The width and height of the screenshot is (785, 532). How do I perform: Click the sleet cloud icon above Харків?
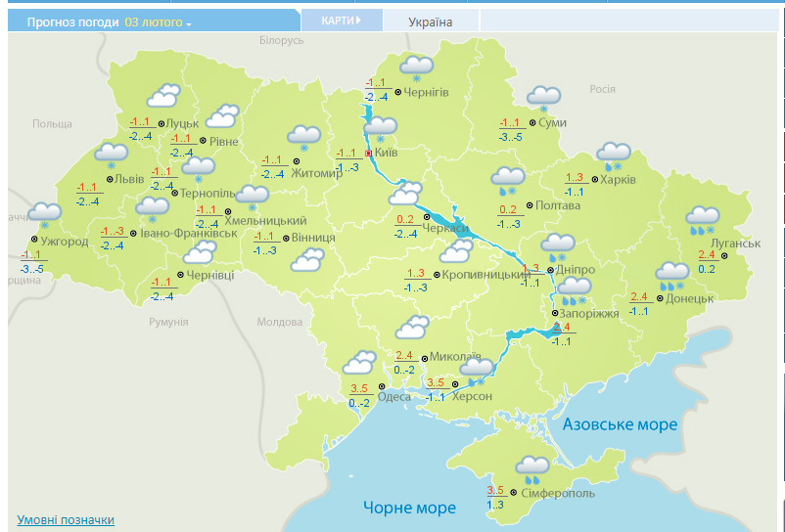(614, 156)
